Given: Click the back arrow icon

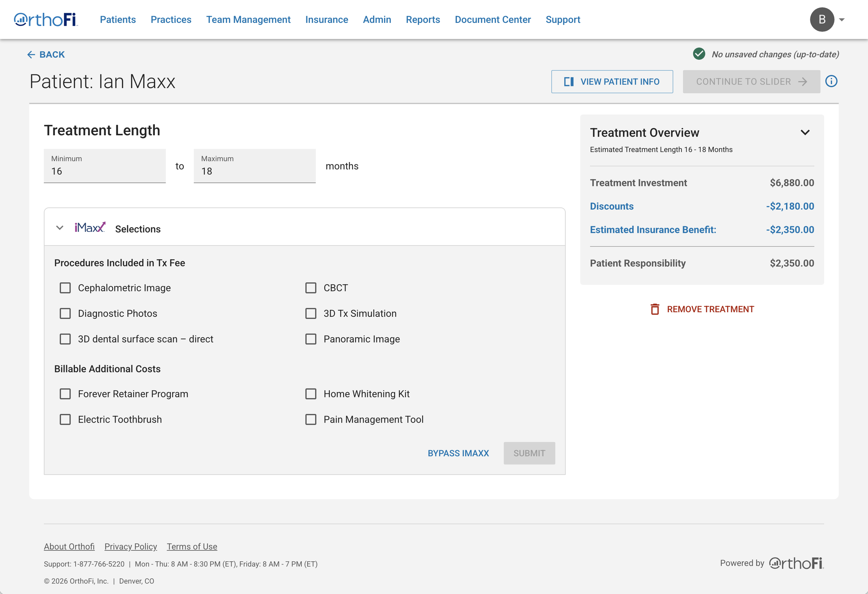Looking at the screenshot, I should pos(31,54).
